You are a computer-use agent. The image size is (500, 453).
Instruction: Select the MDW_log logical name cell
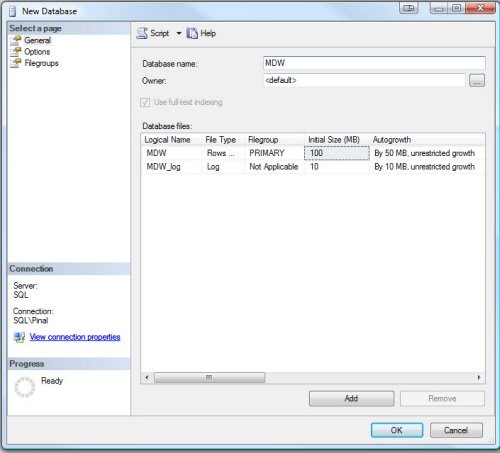coord(171,167)
